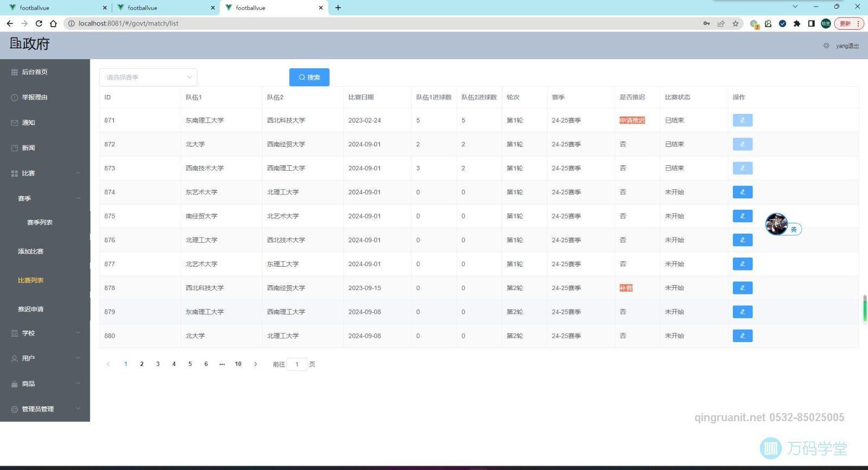Viewport: 868px width, 470px height.
Task: Expand the 学校 sidebar menu
Action: 78,333
